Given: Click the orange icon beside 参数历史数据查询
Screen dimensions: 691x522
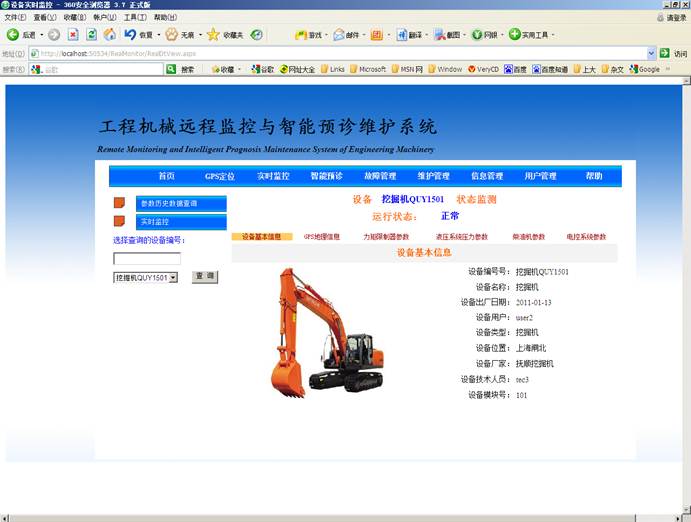Looking at the screenshot, I should (119, 203).
